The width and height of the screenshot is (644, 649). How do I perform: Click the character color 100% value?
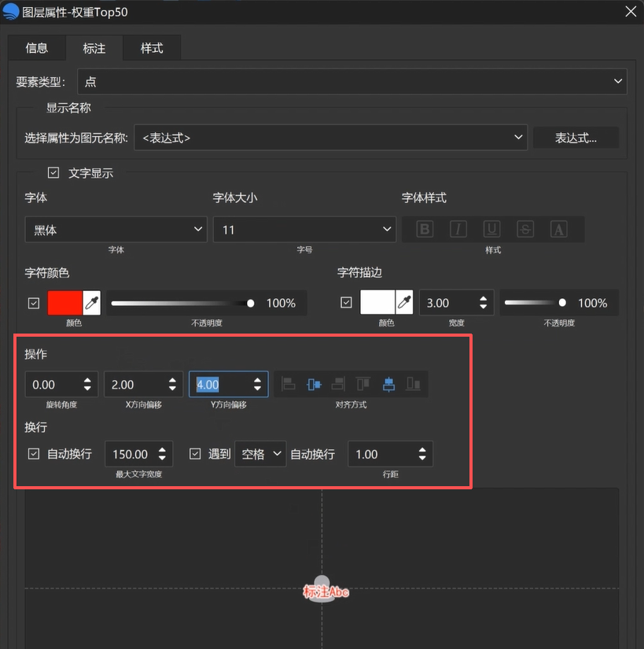coord(281,303)
